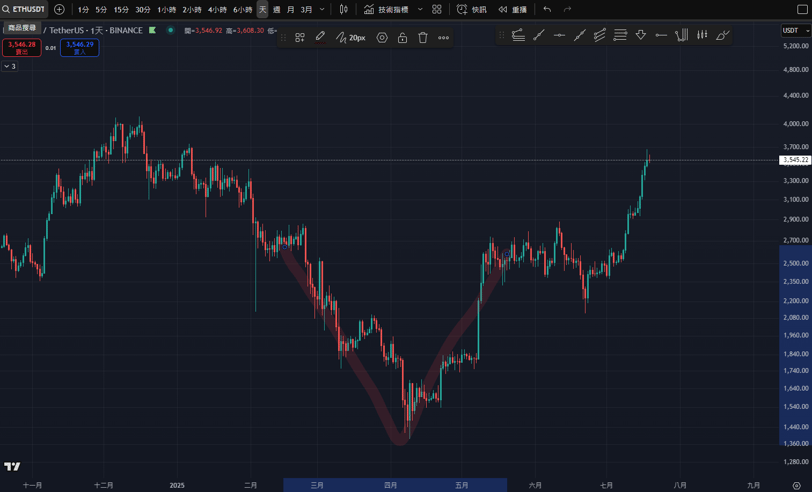Select the arrowed horizontal lines tool
The width and height of the screenshot is (812, 492).
point(620,35)
